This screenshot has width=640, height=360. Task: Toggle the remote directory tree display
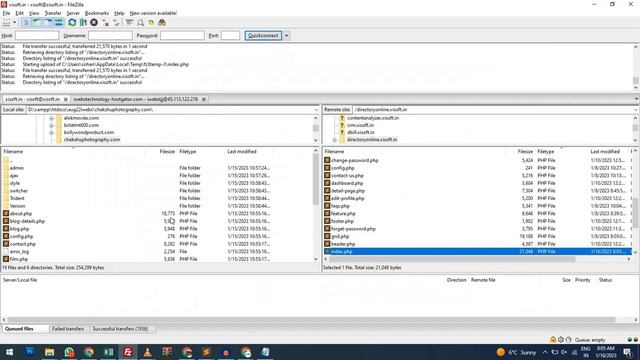[48, 23]
